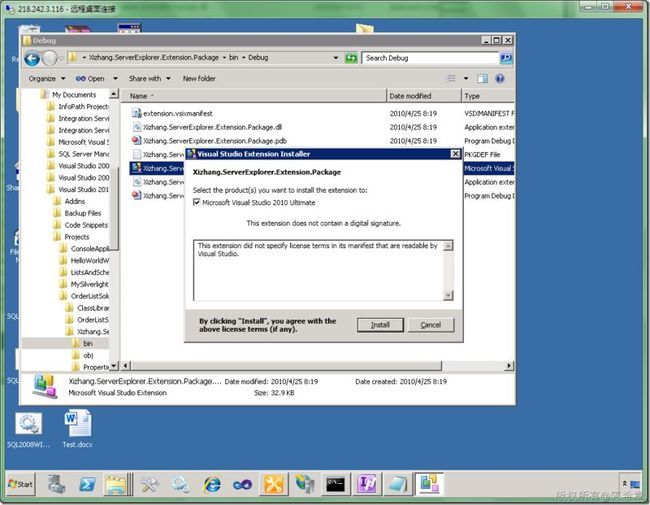Screen dimensions: 650x505
Task: Open SQL Server Management folder in tree
Action: point(83,154)
